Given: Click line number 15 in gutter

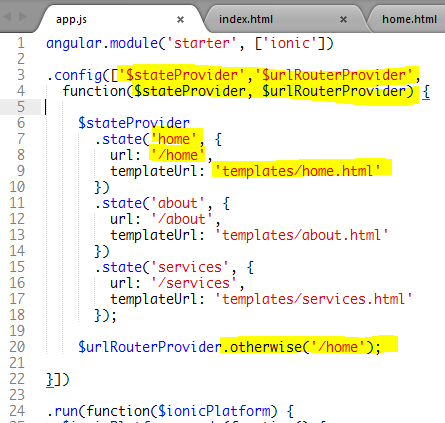Looking at the screenshot, I should coord(17,267).
